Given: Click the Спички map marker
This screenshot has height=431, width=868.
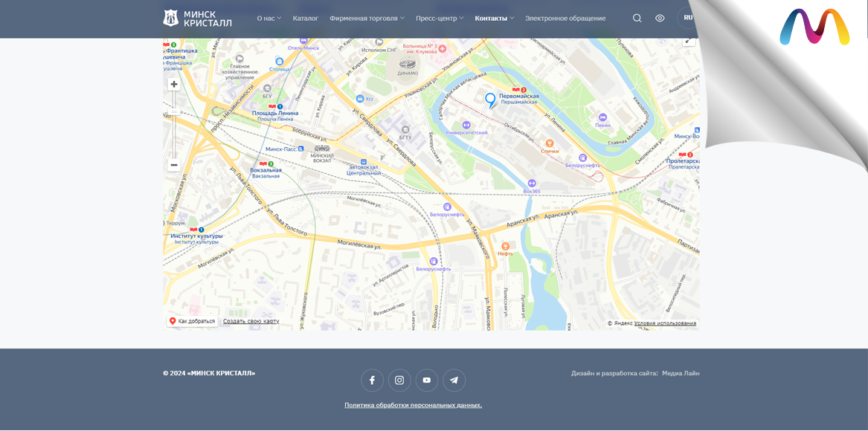Looking at the screenshot, I should (550, 143).
